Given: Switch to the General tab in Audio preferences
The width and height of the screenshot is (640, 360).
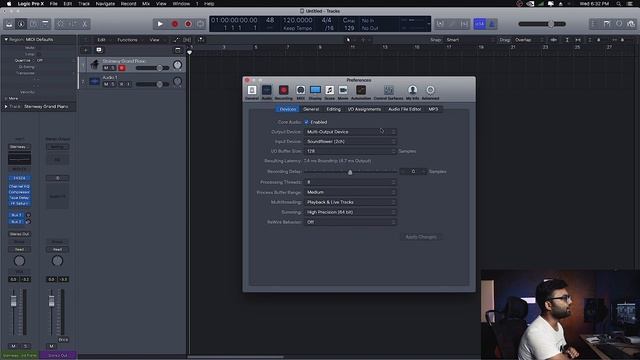Looking at the screenshot, I should click(x=311, y=109).
